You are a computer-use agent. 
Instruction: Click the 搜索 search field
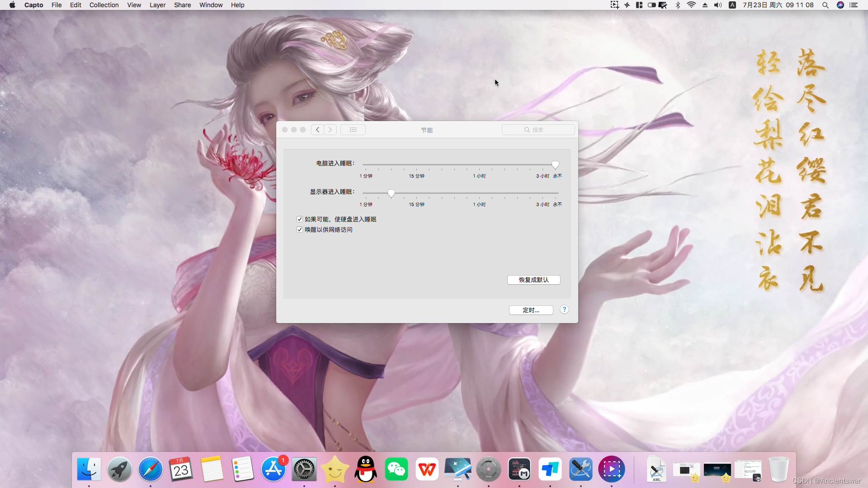click(x=538, y=130)
